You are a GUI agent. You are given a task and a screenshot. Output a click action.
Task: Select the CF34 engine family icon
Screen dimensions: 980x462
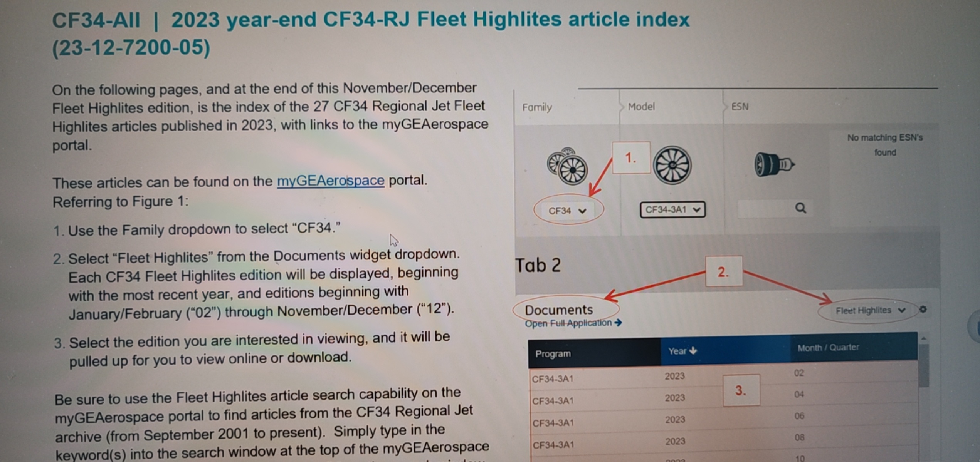click(567, 166)
